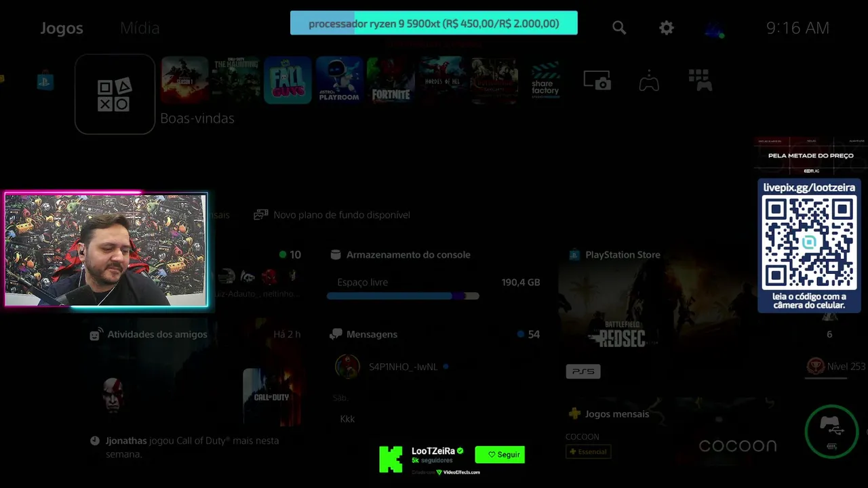Click the console storage drive icon
Screen dimensions: 868x488
click(x=335, y=255)
